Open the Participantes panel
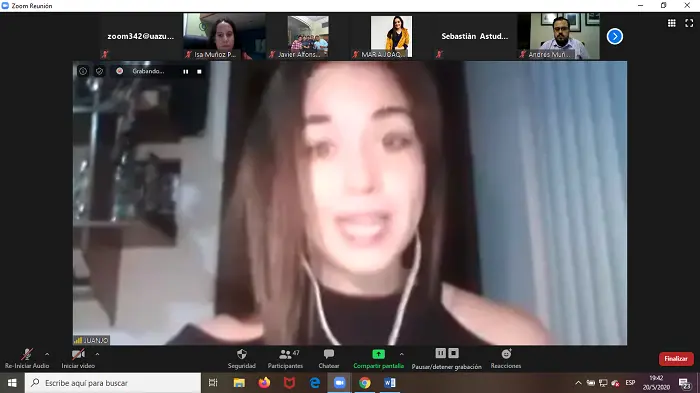The height and width of the screenshot is (393, 700). 285,359
